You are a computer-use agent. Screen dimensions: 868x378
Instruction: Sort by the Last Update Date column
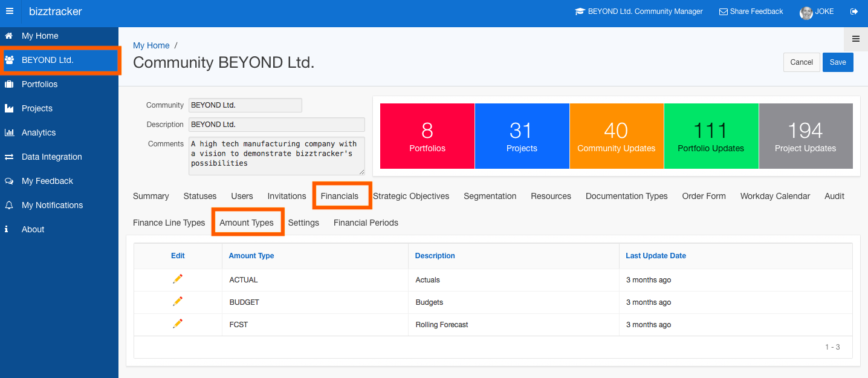click(656, 256)
